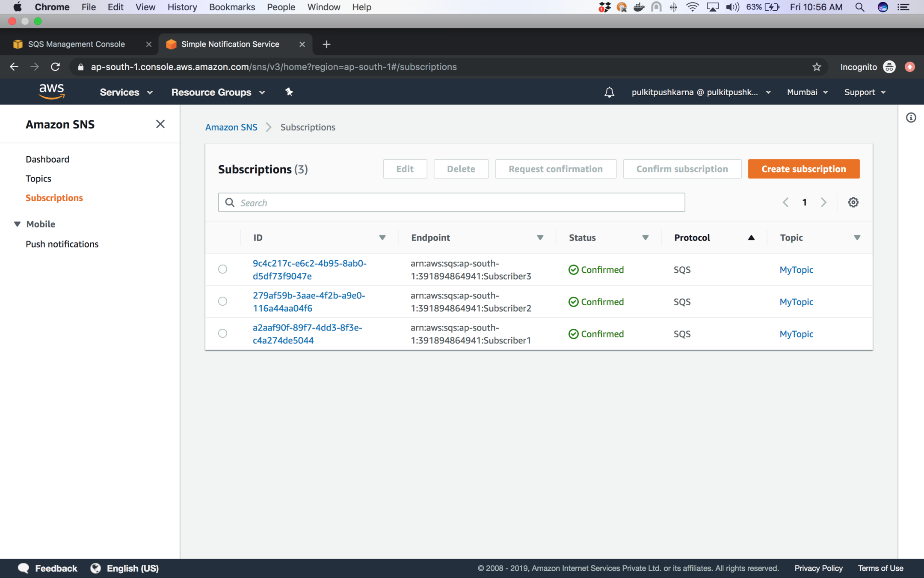The height and width of the screenshot is (578, 924).
Task: Open the table preferences gear icon
Action: click(853, 202)
